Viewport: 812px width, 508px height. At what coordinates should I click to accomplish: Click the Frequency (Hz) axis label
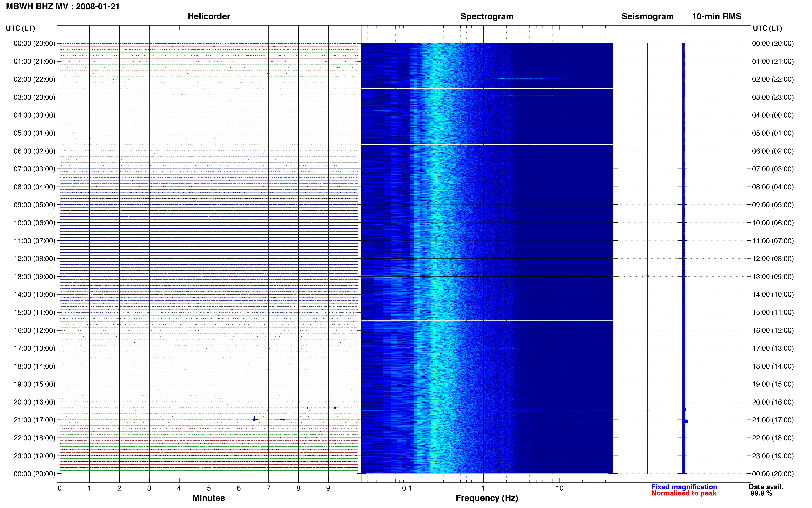point(487,498)
